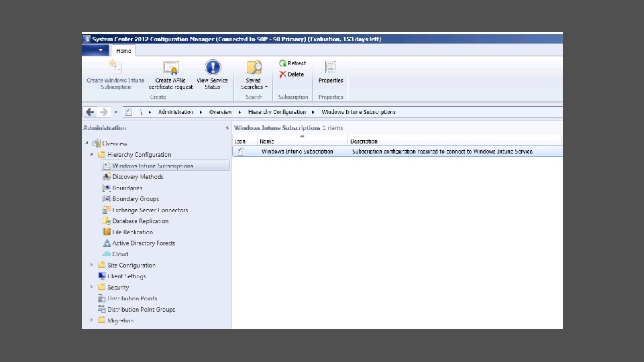Open Saved Searches dropdown
Image resolution: width=644 pixels, height=362 pixels.
254,74
